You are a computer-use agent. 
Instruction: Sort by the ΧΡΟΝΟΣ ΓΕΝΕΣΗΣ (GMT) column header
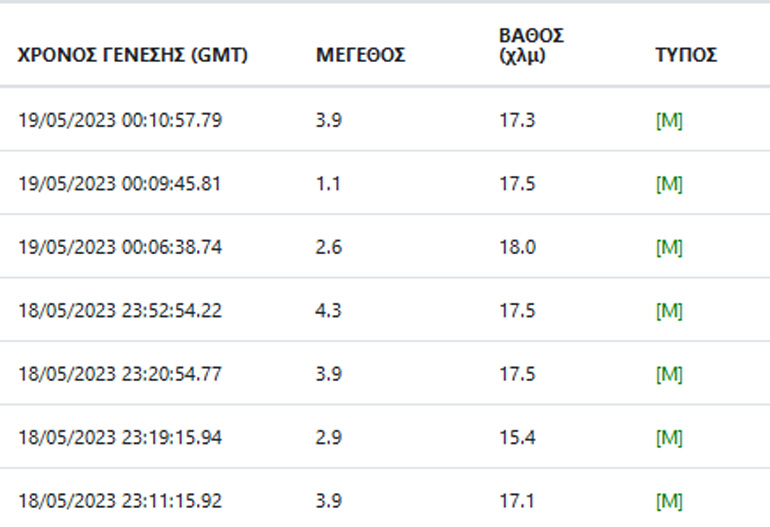click(133, 56)
